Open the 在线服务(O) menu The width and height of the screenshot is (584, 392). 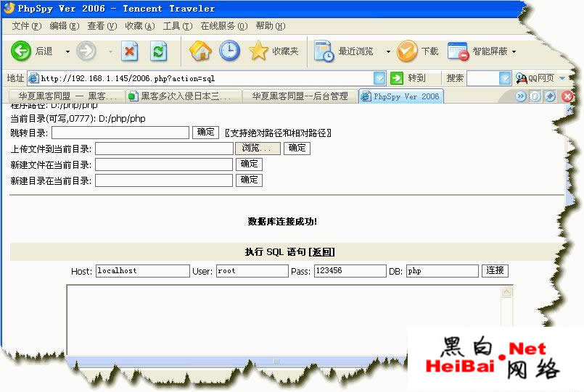[224, 26]
